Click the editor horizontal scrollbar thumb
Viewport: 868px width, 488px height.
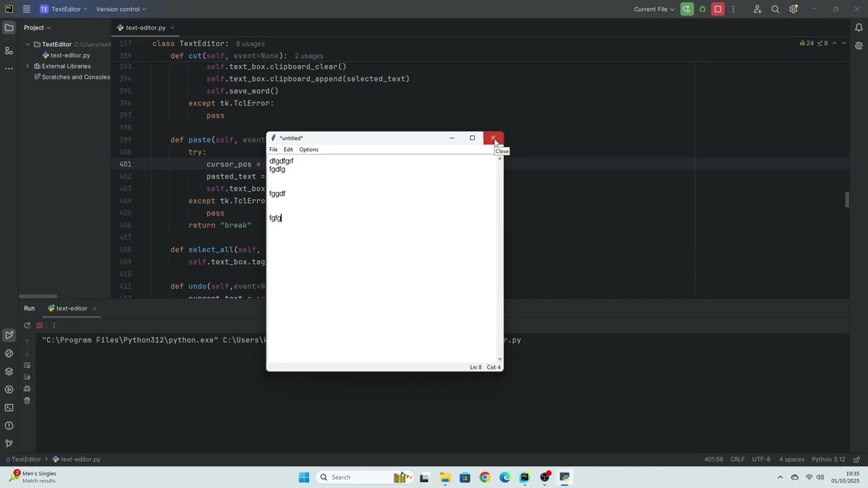tap(38, 296)
